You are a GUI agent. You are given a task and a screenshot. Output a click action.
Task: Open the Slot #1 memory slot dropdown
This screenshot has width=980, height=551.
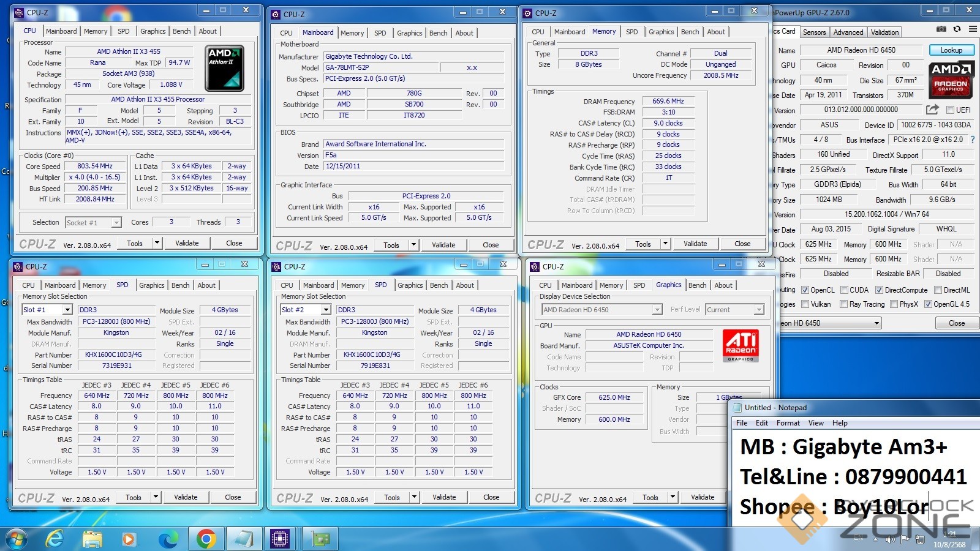pyautogui.click(x=67, y=310)
